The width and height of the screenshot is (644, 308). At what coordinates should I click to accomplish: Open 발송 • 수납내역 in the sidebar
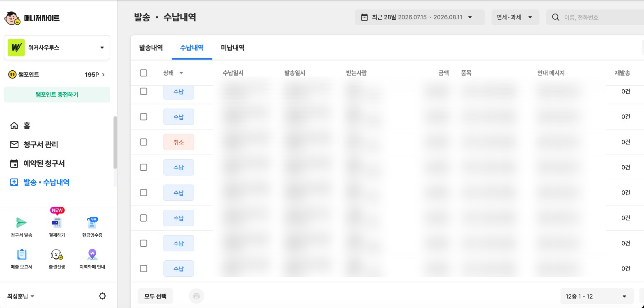(x=40, y=183)
